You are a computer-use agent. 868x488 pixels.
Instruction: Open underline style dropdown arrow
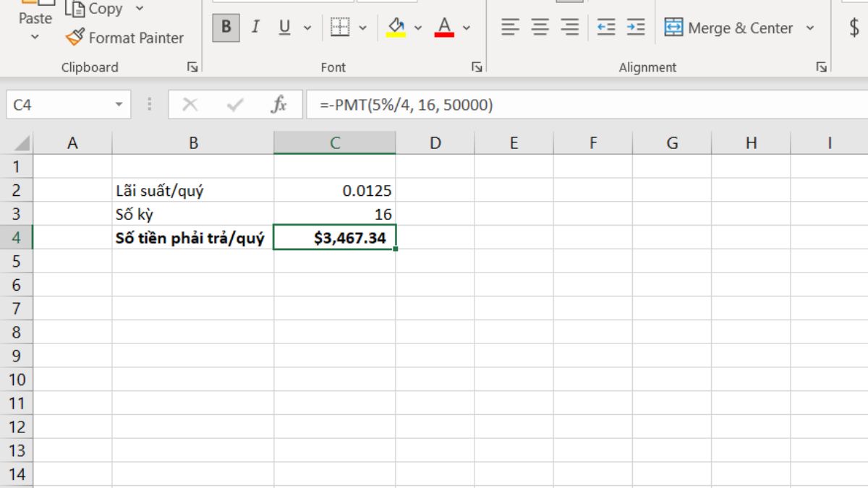307,28
